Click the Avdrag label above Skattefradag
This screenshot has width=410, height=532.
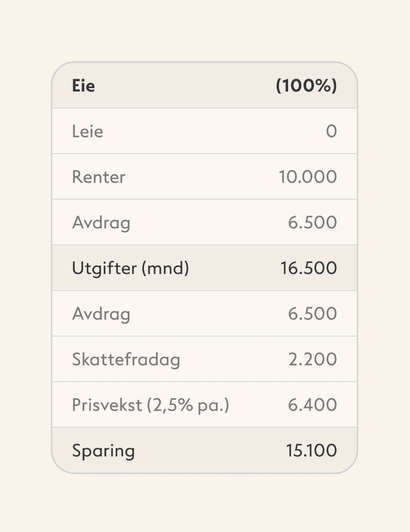point(101,313)
